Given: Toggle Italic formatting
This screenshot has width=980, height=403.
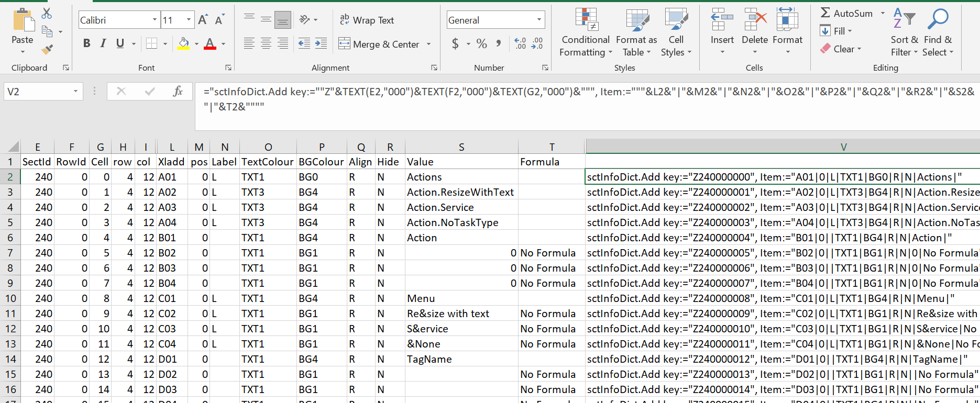Looking at the screenshot, I should click(103, 44).
